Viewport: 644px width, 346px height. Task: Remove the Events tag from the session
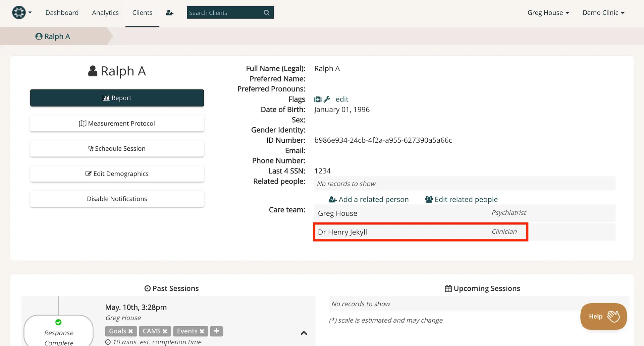point(202,331)
